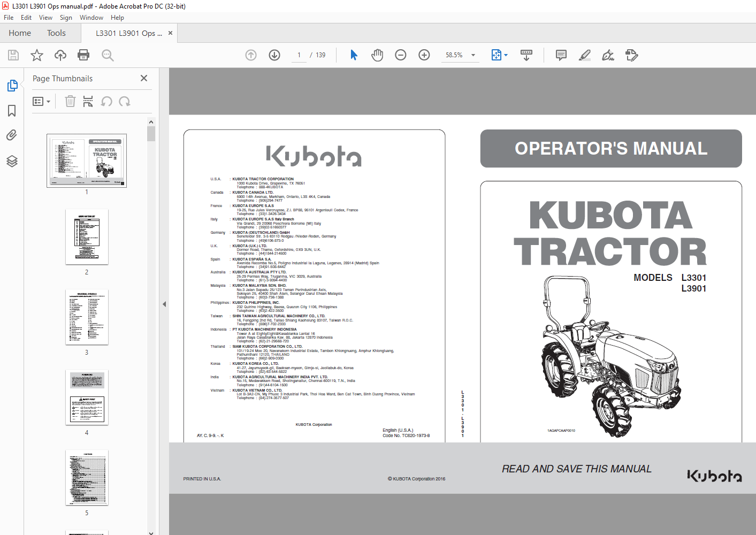Open the Help menu
This screenshot has height=535, width=756.
click(x=117, y=18)
